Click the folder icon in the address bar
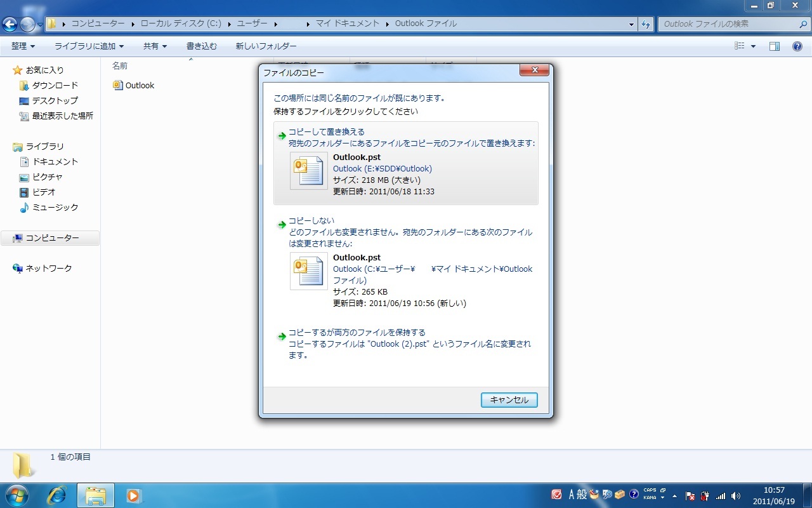The height and width of the screenshot is (508, 812). tap(52, 24)
